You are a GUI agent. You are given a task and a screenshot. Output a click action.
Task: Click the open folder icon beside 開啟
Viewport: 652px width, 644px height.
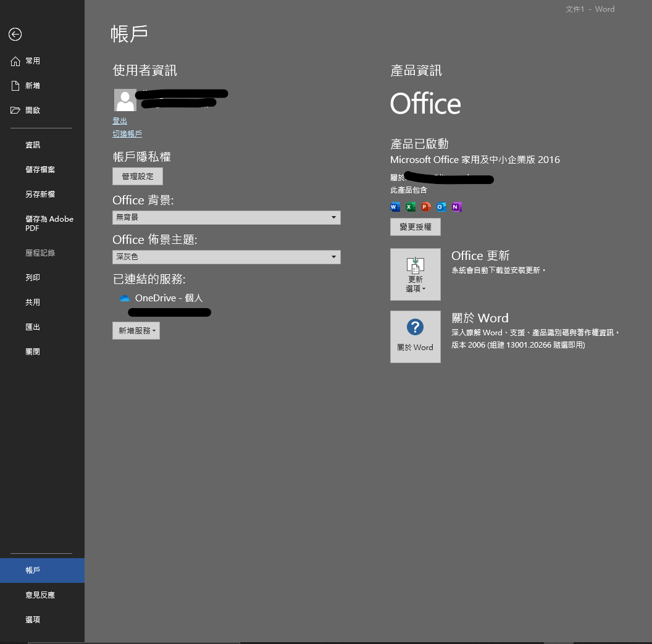tap(15, 110)
